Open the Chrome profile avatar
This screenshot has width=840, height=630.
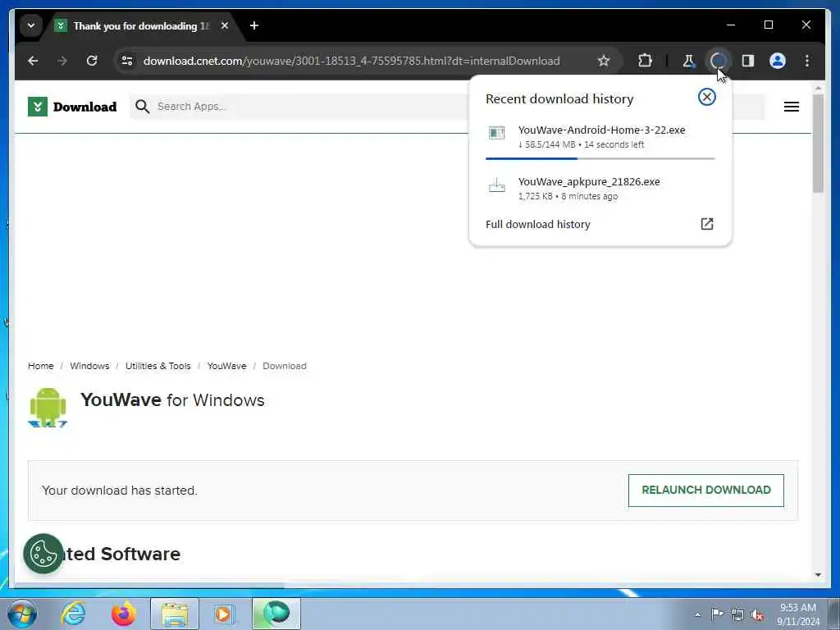pyautogui.click(x=778, y=61)
